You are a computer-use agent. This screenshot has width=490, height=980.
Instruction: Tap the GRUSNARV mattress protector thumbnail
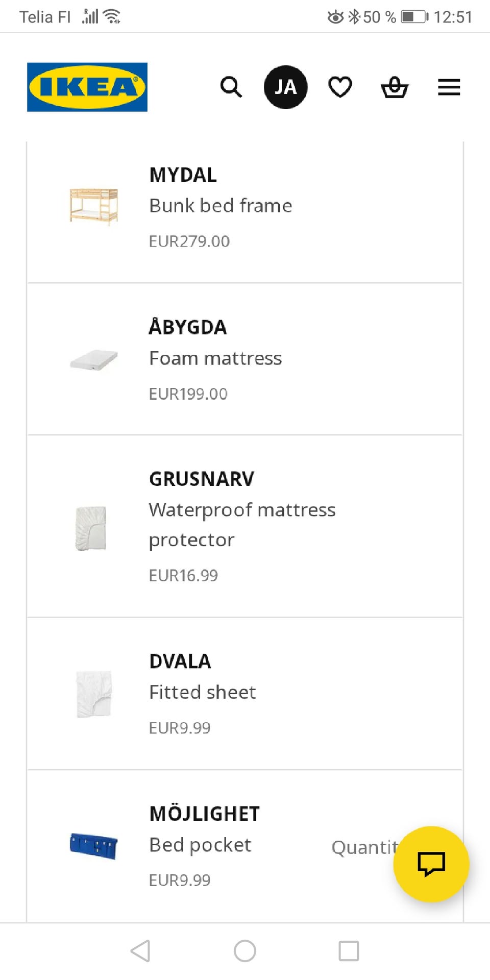point(91,528)
